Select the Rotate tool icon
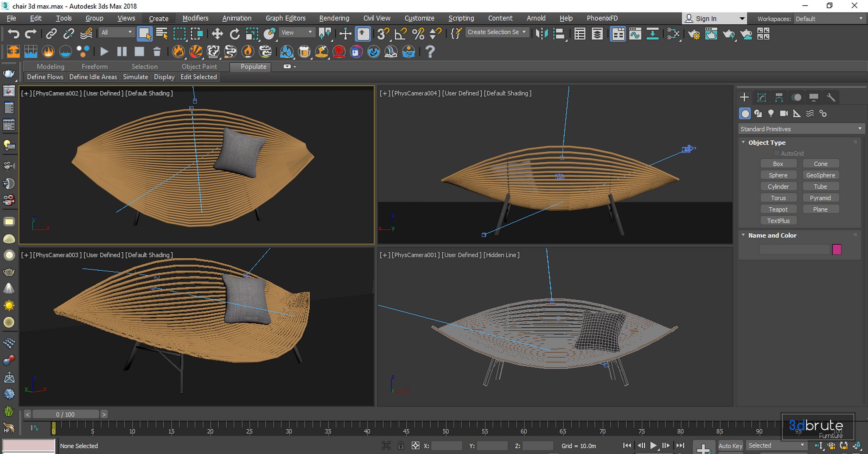This screenshot has width=868, height=454. pyautogui.click(x=235, y=34)
